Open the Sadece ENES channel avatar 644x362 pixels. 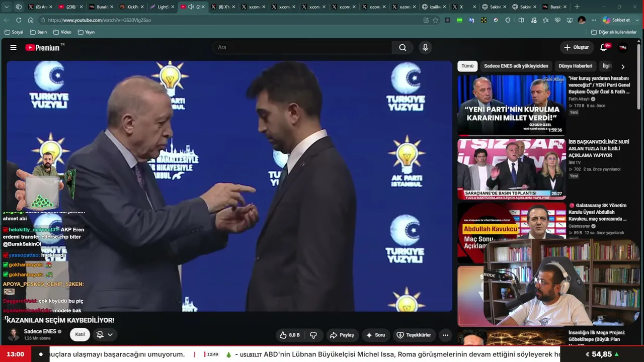[14, 334]
